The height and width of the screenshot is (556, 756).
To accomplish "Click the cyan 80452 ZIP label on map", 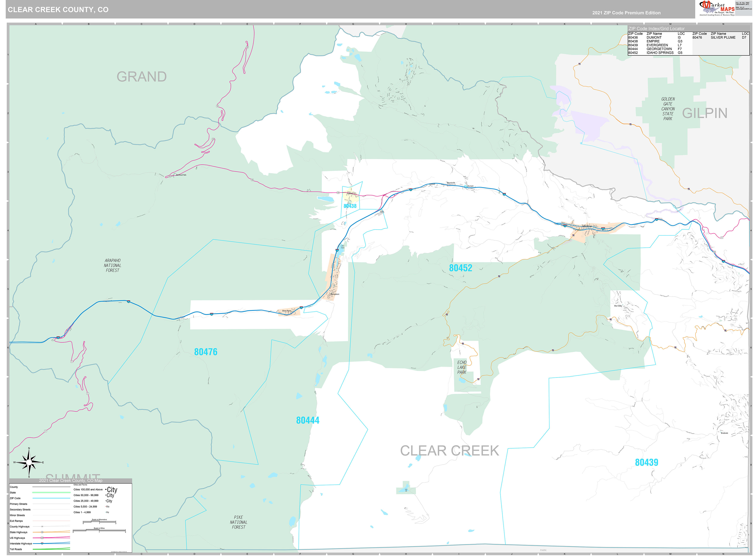I will pyautogui.click(x=461, y=268).
